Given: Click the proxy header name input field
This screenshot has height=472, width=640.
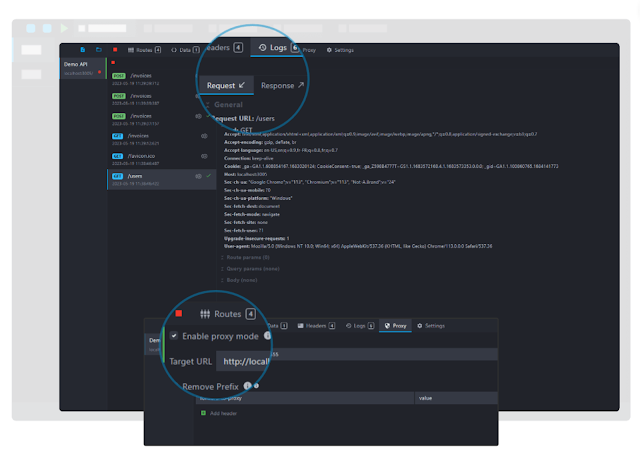Looking at the screenshot, I should pyautogui.click(x=304, y=398).
